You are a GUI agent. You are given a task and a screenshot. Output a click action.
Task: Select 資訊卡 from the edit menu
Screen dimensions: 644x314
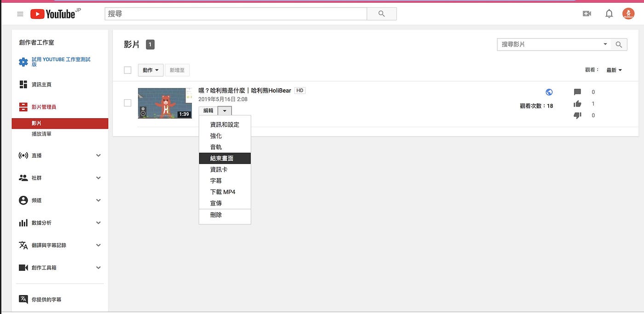coord(225,170)
